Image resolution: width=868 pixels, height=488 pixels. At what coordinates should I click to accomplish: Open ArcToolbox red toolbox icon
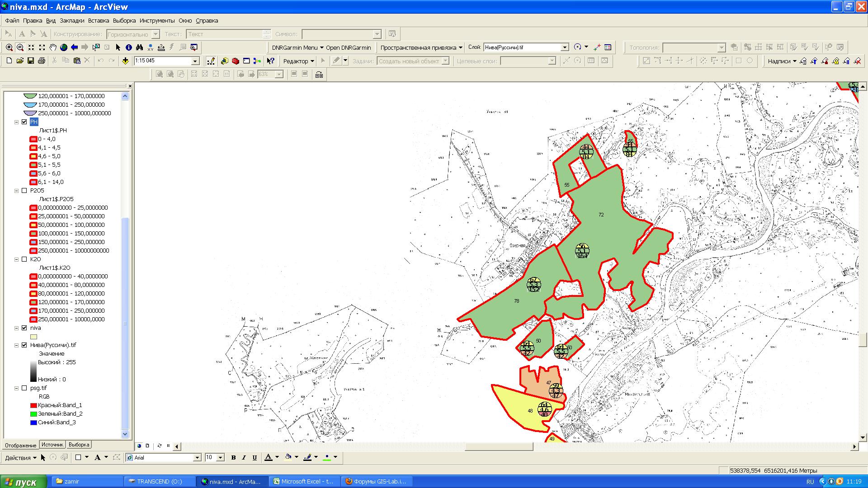click(235, 61)
